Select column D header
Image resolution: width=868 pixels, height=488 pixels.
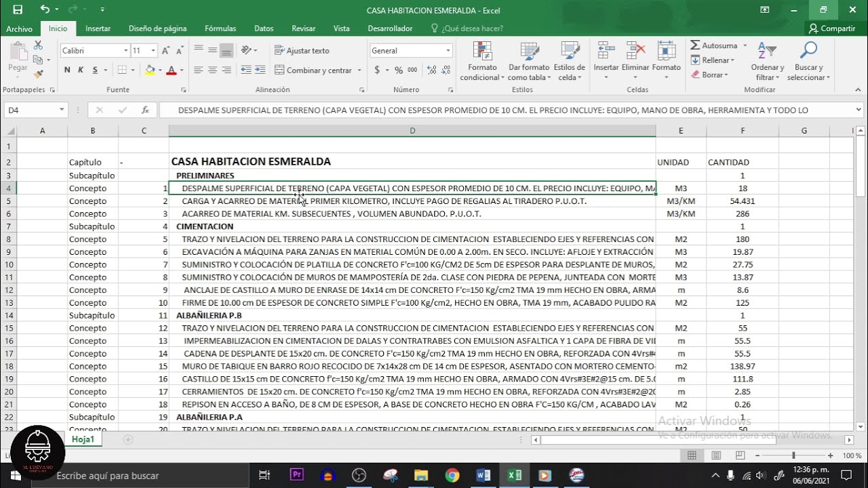(x=412, y=131)
